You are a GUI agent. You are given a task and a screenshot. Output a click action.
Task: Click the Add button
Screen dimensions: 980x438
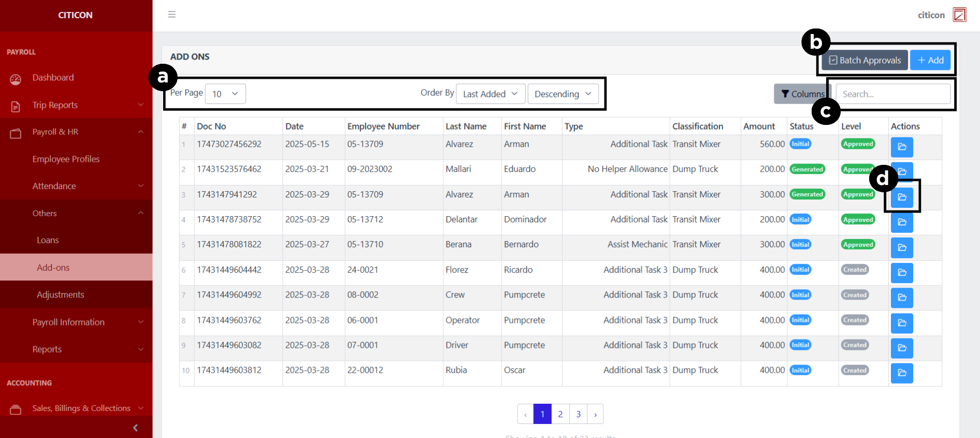(930, 60)
